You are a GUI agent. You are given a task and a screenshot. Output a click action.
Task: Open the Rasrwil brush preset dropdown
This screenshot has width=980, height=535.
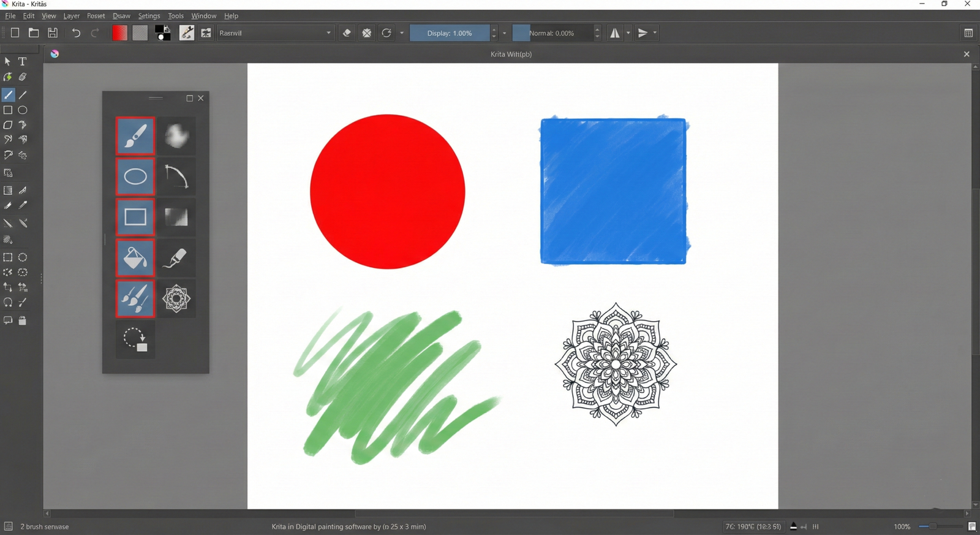[x=275, y=33]
